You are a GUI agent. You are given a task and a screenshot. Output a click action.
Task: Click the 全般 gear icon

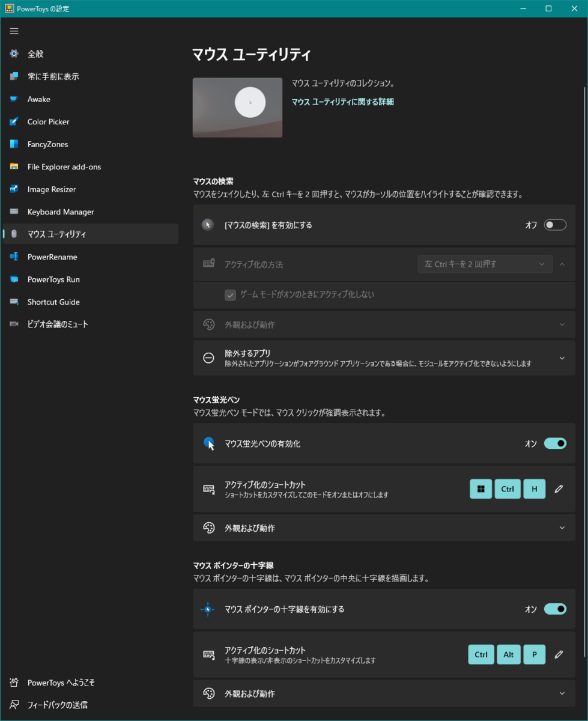point(14,54)
